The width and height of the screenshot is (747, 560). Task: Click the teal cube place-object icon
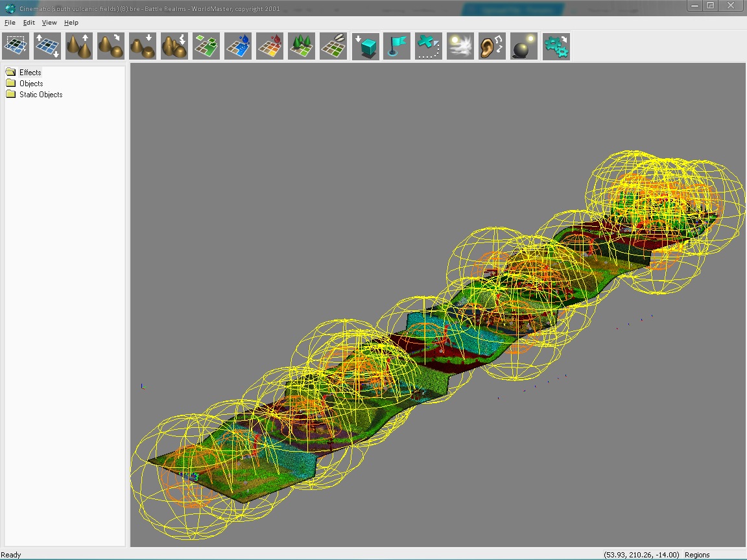(x=366, y=47)
